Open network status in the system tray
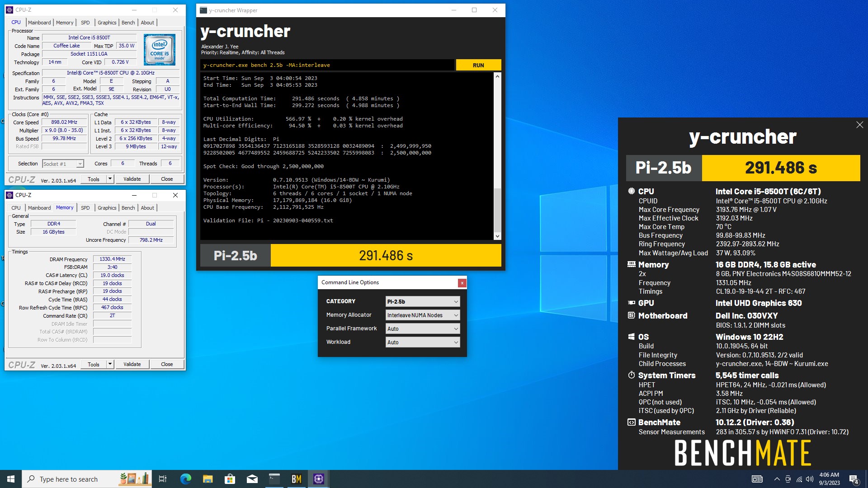This screenshot has width=868, height=488. pyautogui.click(x=799, y=479)
